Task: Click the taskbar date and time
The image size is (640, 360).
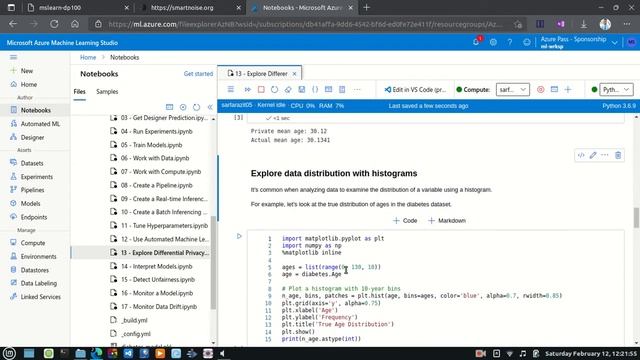Action: pyautogui.click(x=591, y=353)
